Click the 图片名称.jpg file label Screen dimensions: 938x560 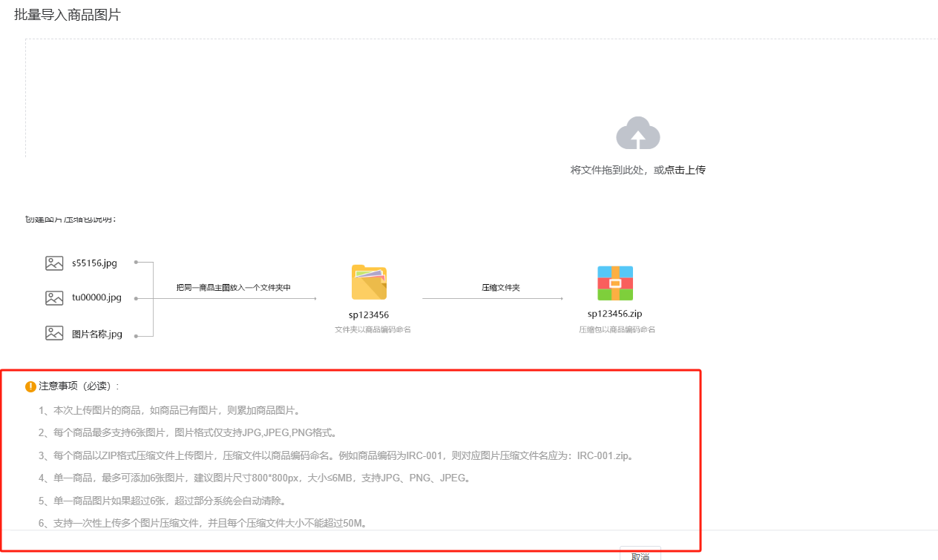tap(96, 334)
